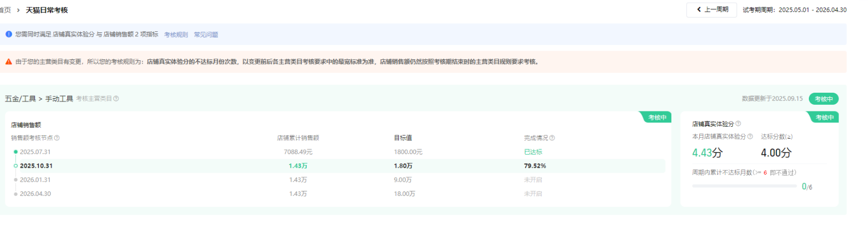The image size is (868, 226).
Task: Click the orange warning triangle icon
Action: click(9, 62)
